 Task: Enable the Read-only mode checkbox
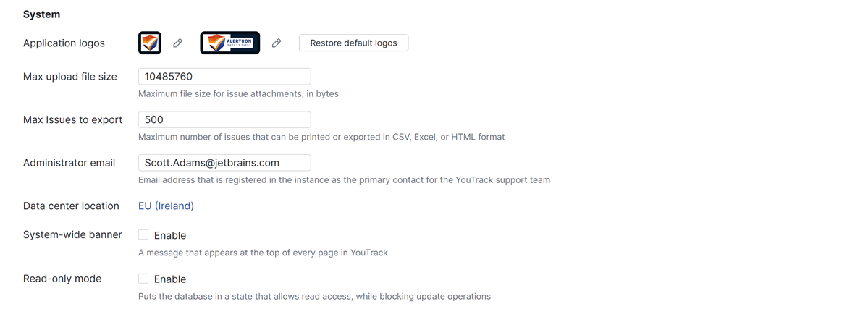(143, 279)
